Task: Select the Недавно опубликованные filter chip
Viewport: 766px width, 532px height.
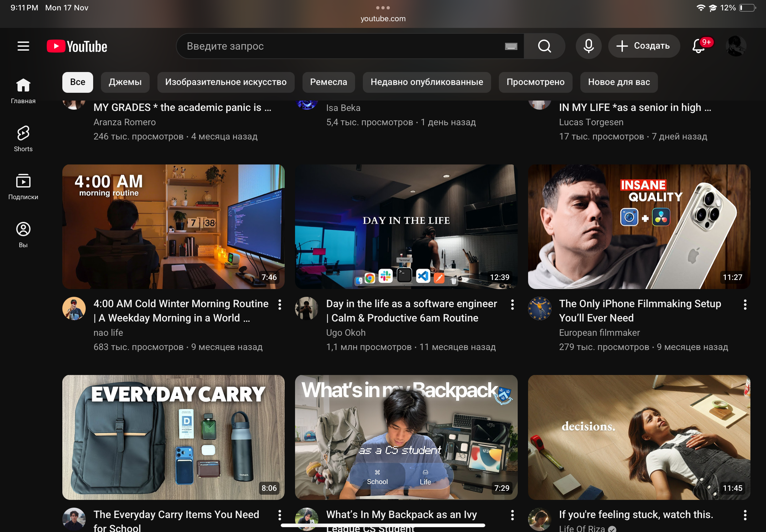Action: pos(426,82)
